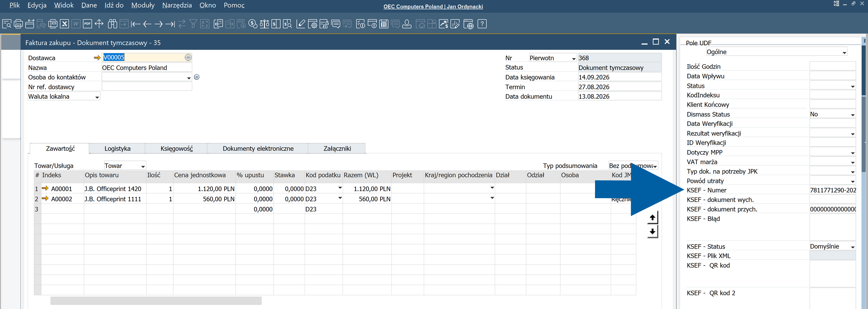This screenshot has height=309, width=868.
Task: Open the sales analysis chart icon
Action: coord(443,24)
